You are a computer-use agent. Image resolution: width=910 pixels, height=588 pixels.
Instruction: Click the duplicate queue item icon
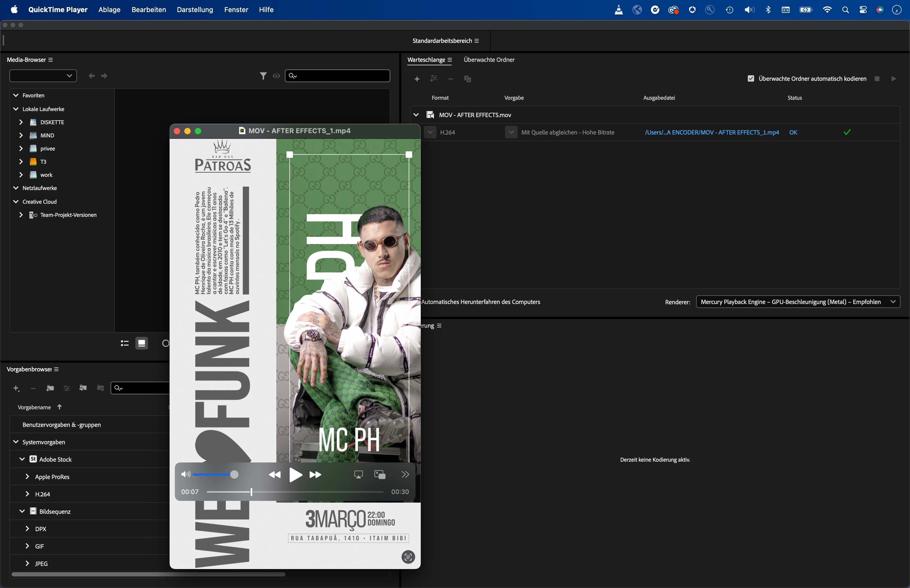[467, 79]
